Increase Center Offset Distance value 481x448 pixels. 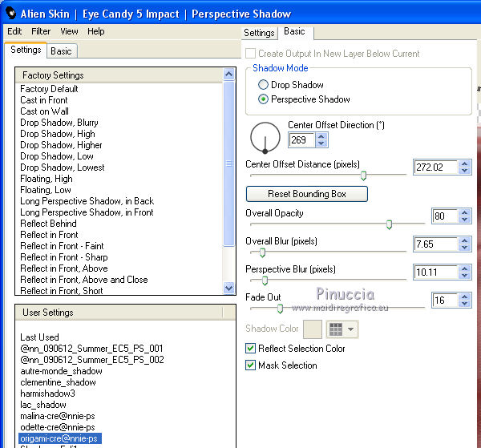click(464, 163)
